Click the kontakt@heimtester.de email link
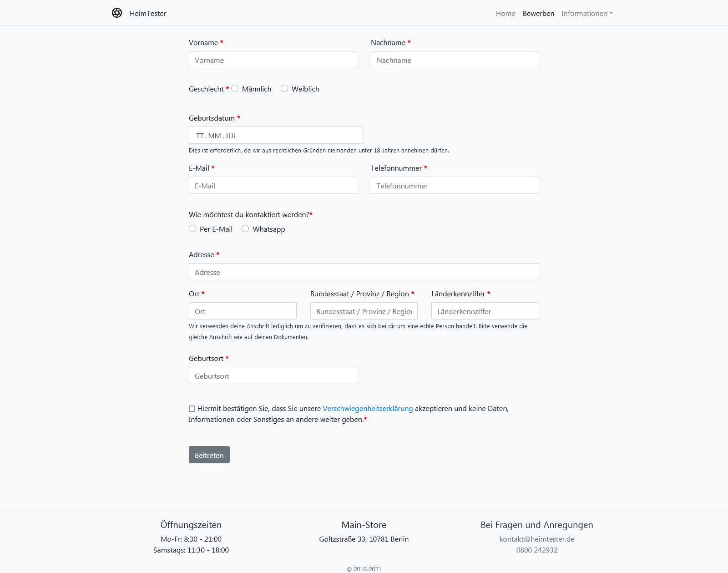728x573 pixels. tap(537, 539)
